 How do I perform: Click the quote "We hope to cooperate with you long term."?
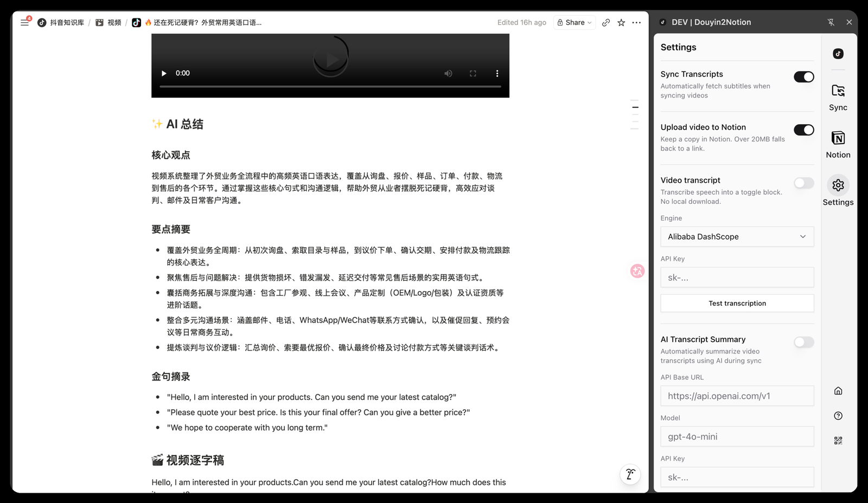tap(247, 428)
